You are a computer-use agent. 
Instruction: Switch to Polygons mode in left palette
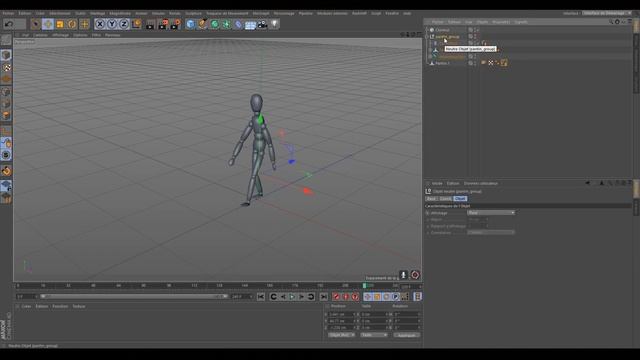coord(6,116)
